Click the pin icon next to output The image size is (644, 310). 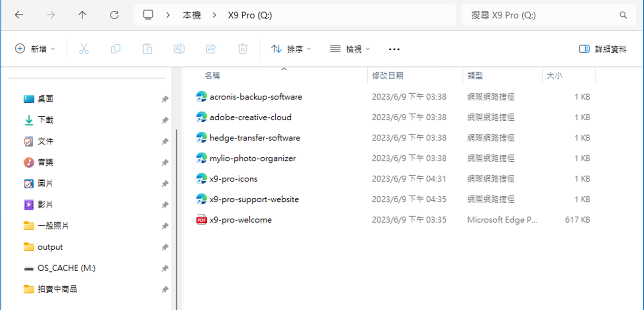(x=165, y=247)
